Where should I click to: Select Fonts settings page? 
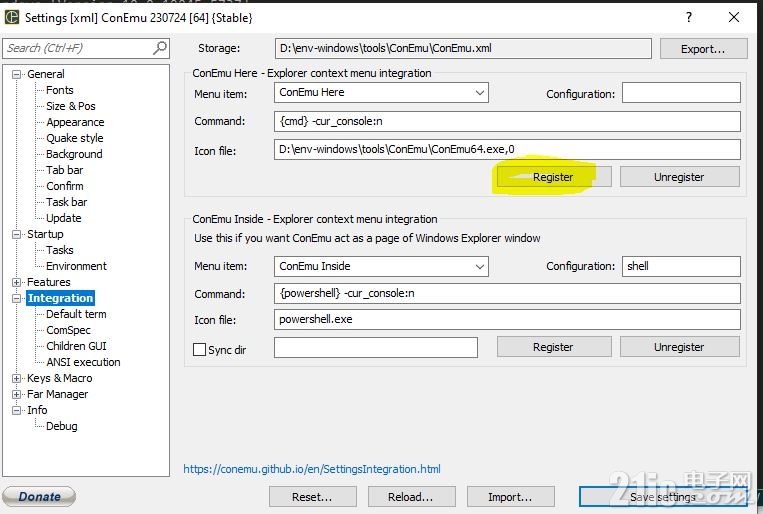click(59, 90)
